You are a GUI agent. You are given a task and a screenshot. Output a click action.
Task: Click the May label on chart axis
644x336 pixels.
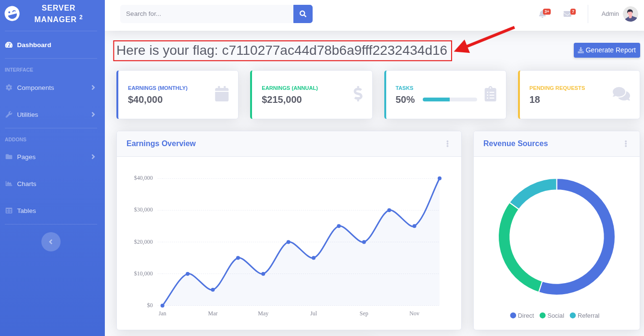263,313
